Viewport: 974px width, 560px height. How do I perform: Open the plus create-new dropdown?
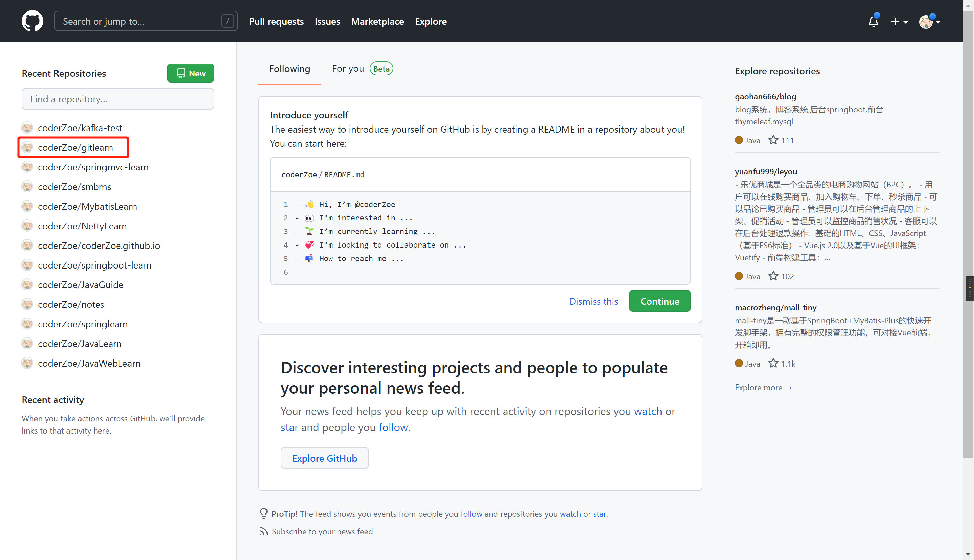899,22
